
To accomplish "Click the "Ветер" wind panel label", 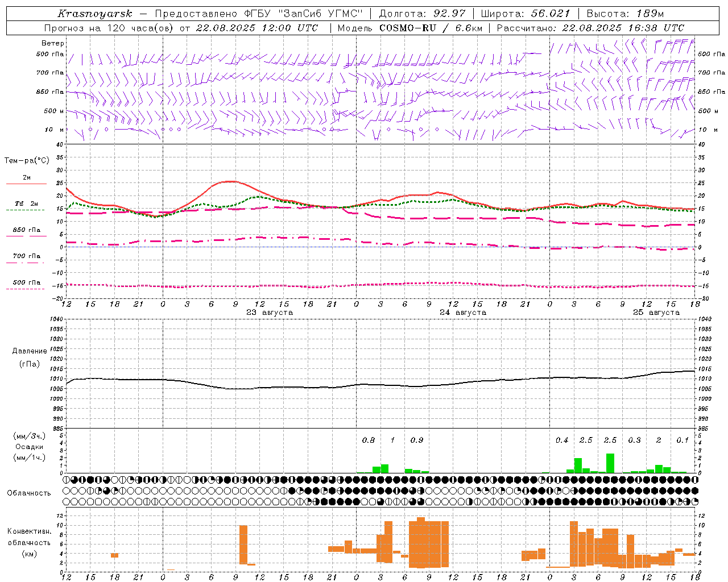I will (53, 43).
